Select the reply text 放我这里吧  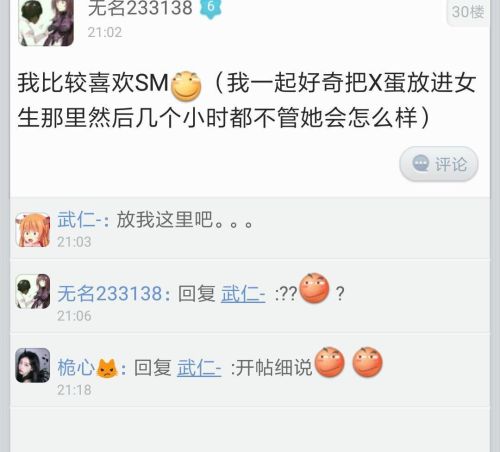pyautogui.click(x=165, y=220)
